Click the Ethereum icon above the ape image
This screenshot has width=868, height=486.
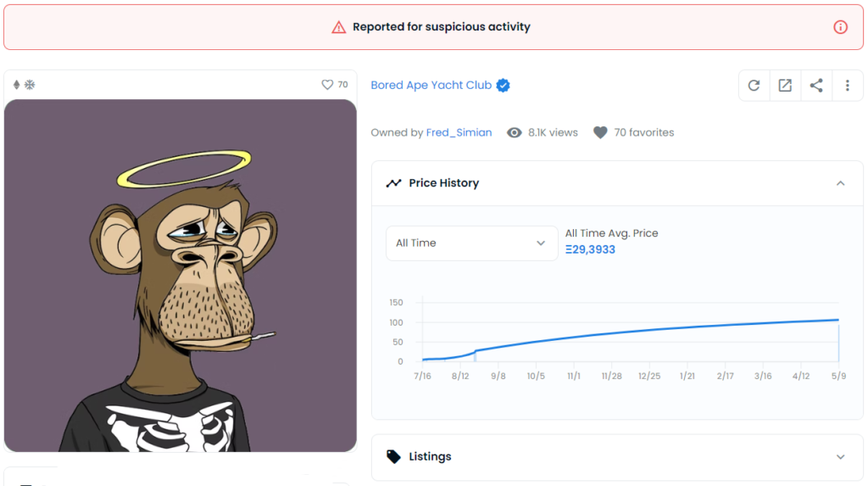(16, 85)
